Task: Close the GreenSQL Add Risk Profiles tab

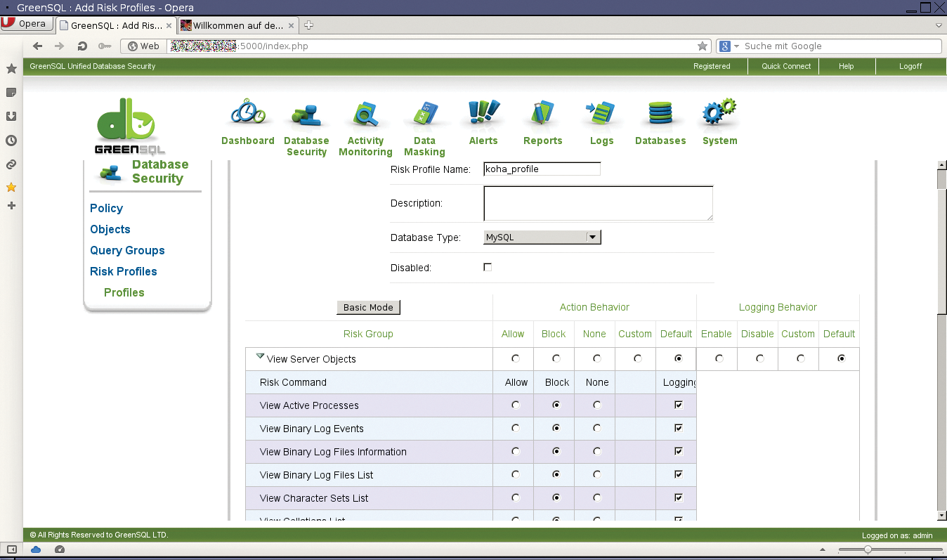Action: (169, 25)
